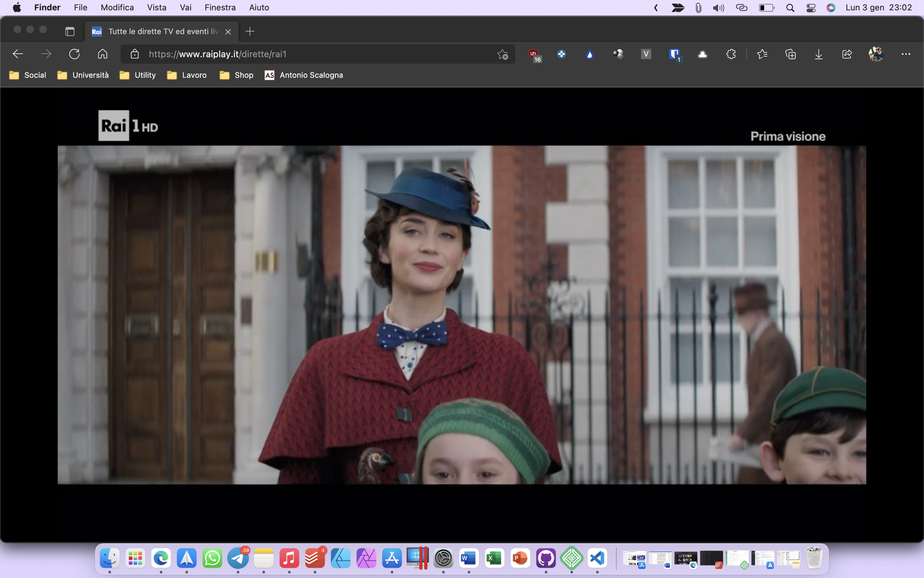Viewport: 924px width, 578px height.
Task: Open Telegram from the Dock
Action: (x=238, y=558)
